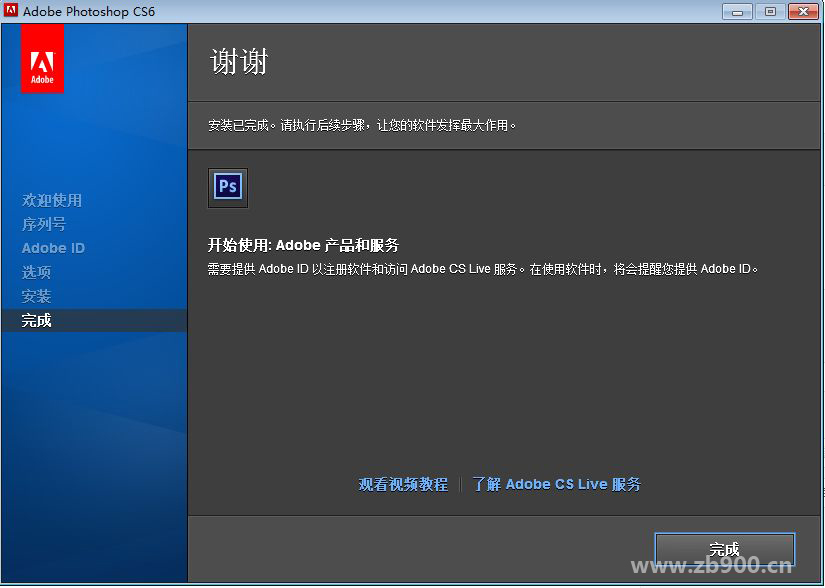Select 选项 in the sidebar
This screenshot has width=825, height=588.
pos(40,272)
